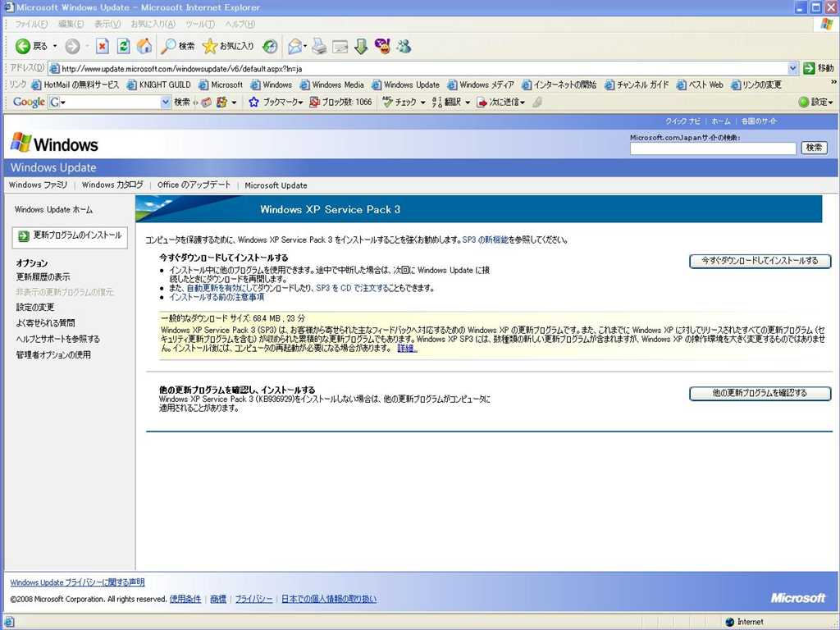Image resolution: width=840 pixels, height=630 pixels.
Task: Open the KNIGHT GUILD links bar shortcut
Action: pyautogui.click(x=158, y=84)
